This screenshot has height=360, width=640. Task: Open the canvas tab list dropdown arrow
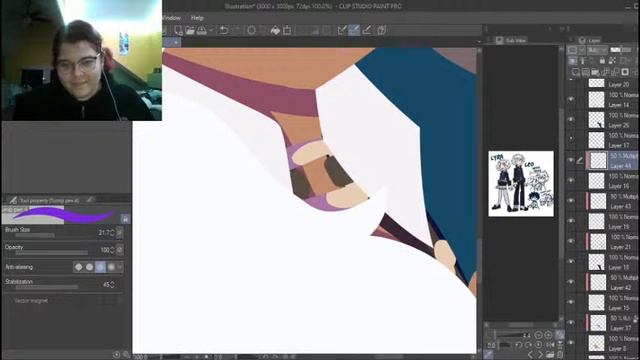click(x=479, y=42)
